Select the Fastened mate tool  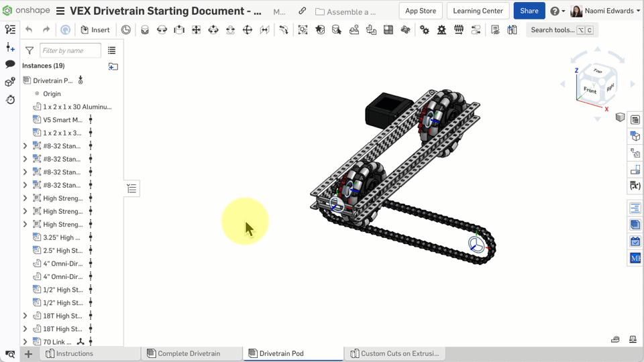coord(144,29)
